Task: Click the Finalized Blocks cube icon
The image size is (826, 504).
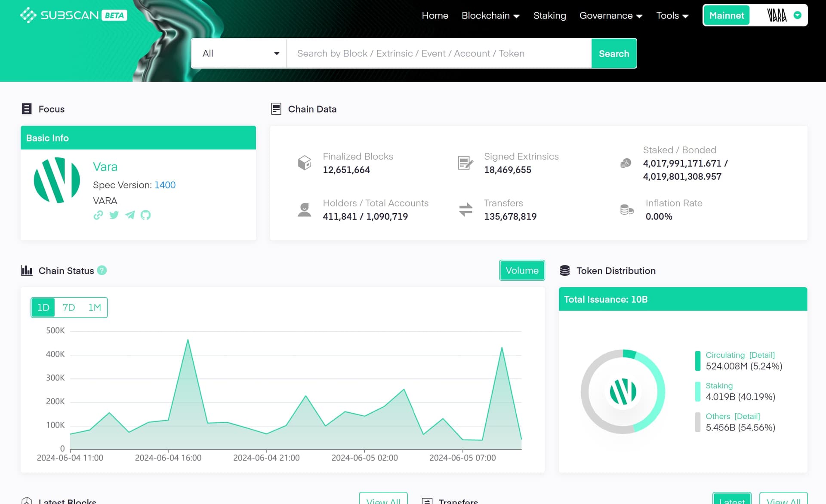Action: (305, 163)
